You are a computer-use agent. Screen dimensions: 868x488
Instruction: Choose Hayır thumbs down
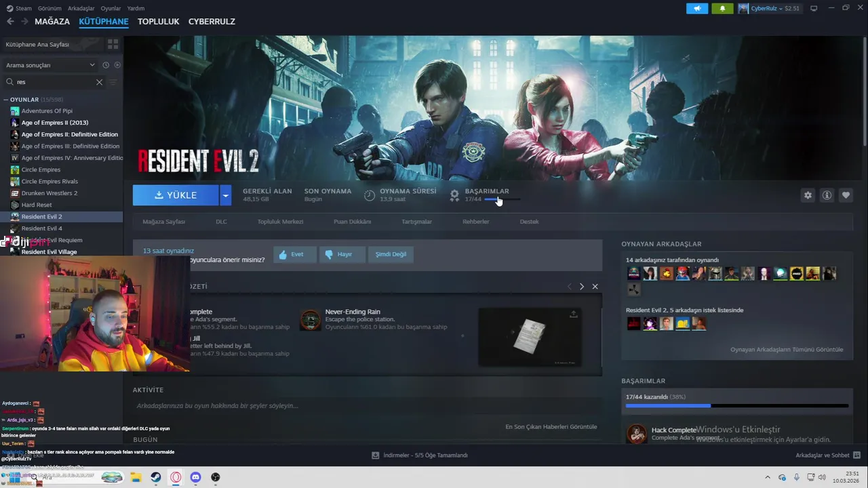[342, 254]
